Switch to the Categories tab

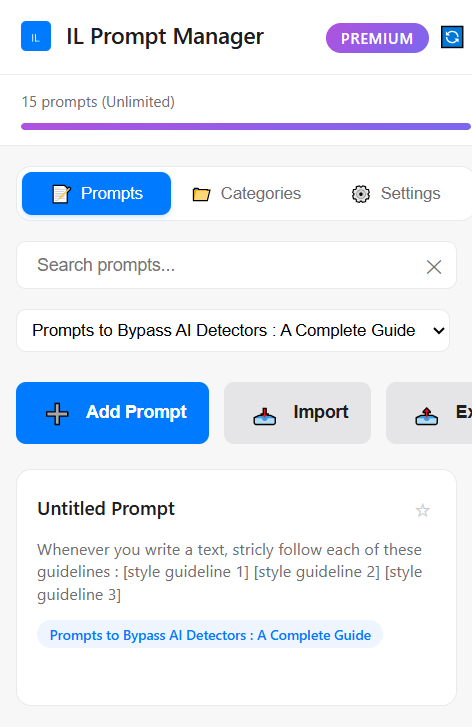(247, 193)
